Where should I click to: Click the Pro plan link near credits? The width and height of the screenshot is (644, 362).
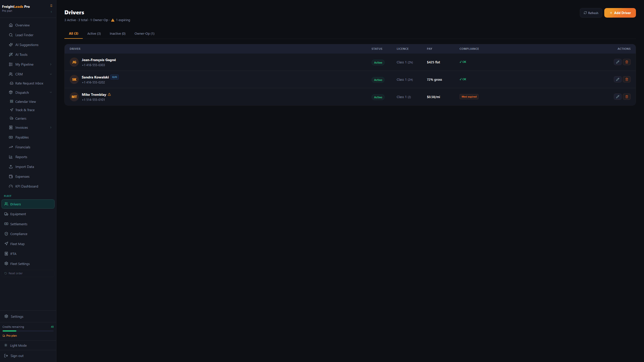(x=10, y=336)
